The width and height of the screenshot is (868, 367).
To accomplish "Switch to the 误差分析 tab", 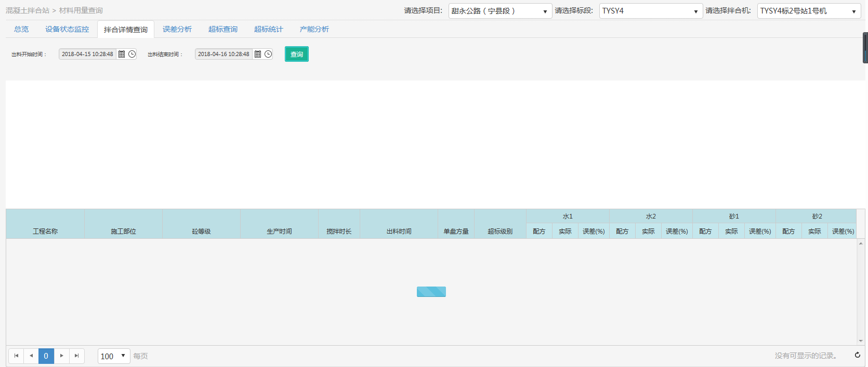I will (177, 29).
